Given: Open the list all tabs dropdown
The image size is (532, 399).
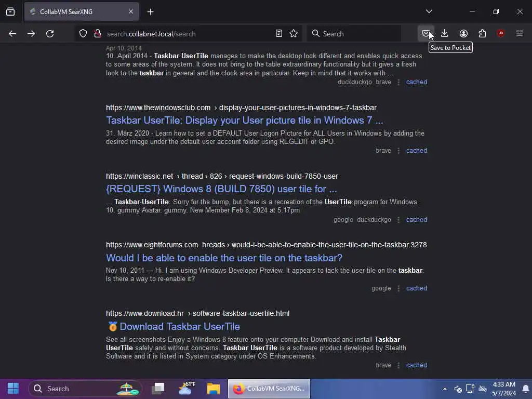Looking at the screenshot, I should point(429,11).
